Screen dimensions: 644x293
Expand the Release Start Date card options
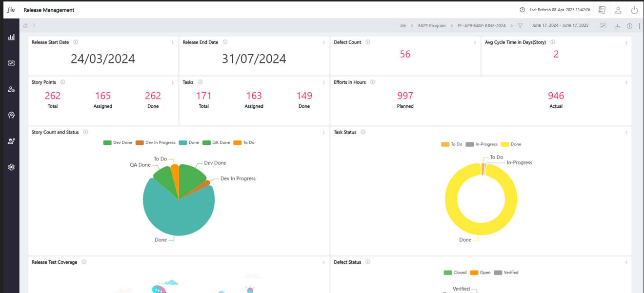pos(173,43)
